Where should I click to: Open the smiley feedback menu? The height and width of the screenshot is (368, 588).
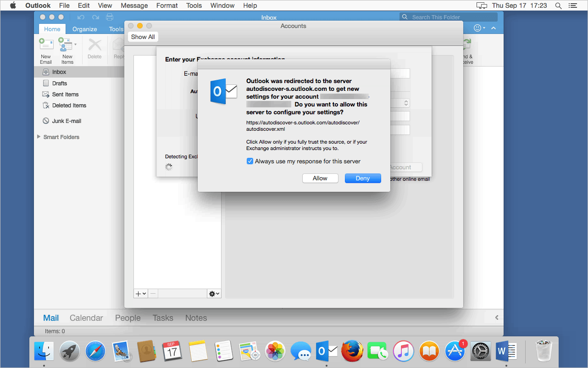pos(479,28)
